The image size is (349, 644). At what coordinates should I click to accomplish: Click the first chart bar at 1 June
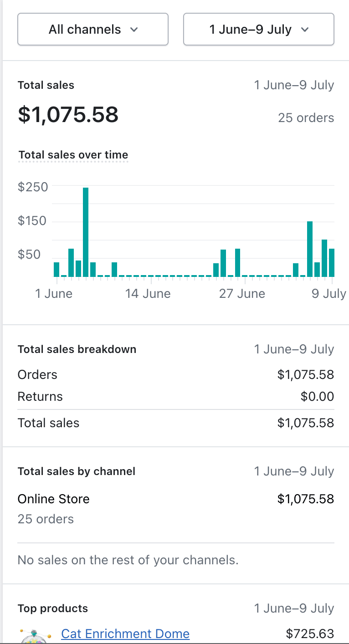click(x=56, y=269)
